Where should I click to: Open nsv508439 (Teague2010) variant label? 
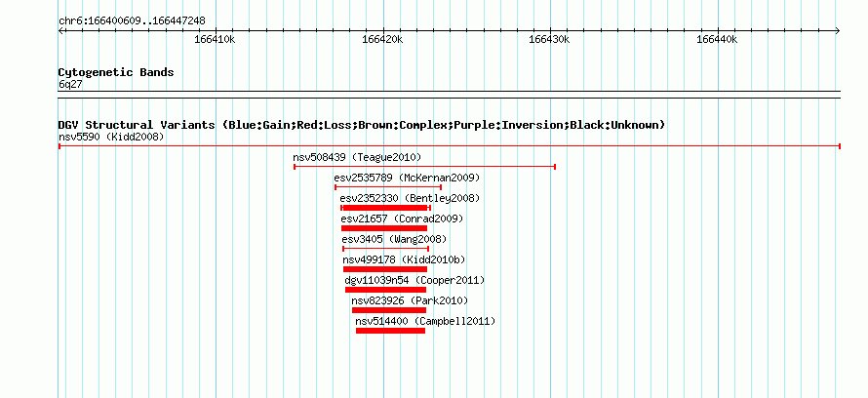tap(357, 157)
